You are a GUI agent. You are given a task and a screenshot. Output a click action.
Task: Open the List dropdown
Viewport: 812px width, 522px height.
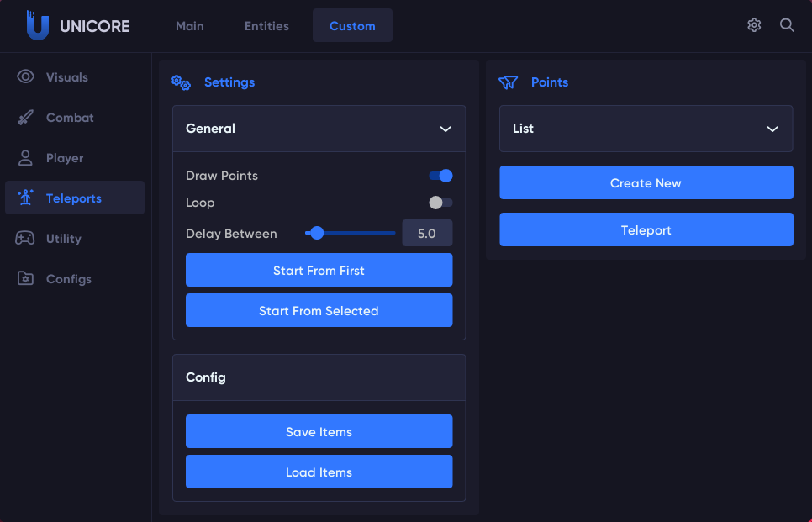click(646, 129)
